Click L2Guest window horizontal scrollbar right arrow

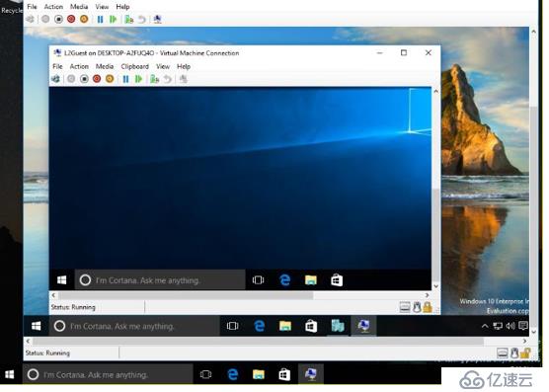pos(428,295)
